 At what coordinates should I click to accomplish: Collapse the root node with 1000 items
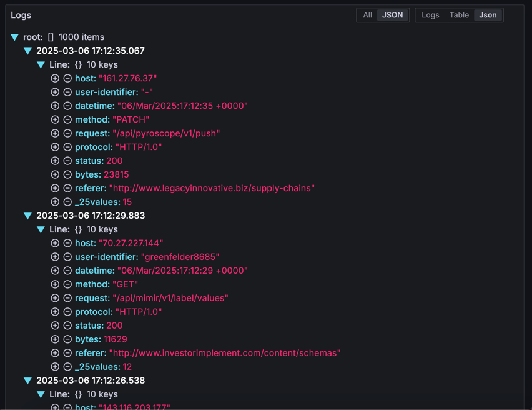14,37
